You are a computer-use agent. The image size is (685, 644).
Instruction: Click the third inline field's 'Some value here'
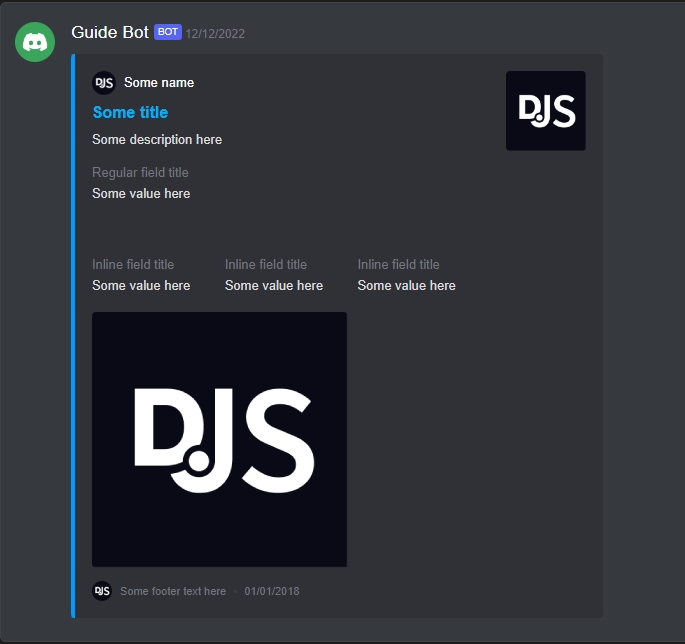(x=407, y=286)
